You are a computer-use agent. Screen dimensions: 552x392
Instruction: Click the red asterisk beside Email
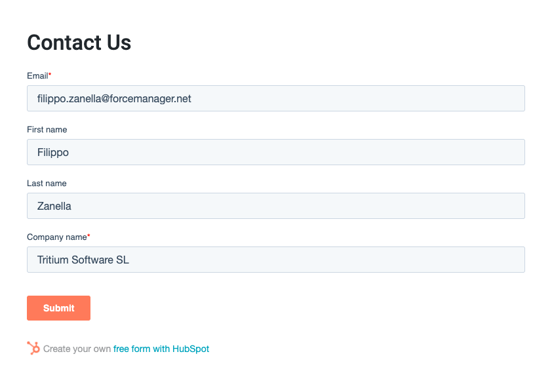(50, 74)
